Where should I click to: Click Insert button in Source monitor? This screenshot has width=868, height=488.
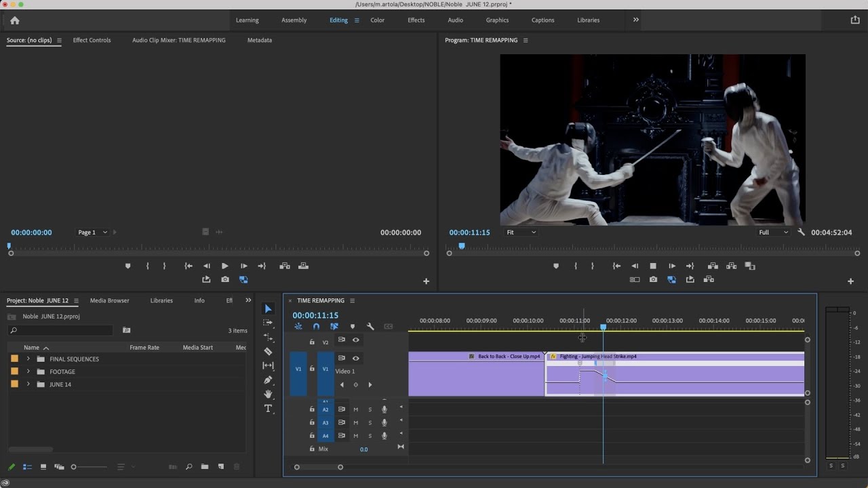tap(285, 266)
